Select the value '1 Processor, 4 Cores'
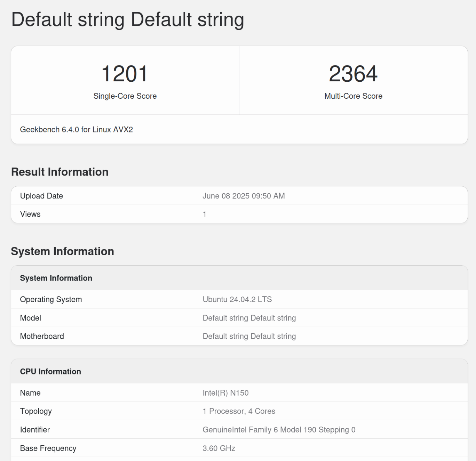 tap(239, 411)
